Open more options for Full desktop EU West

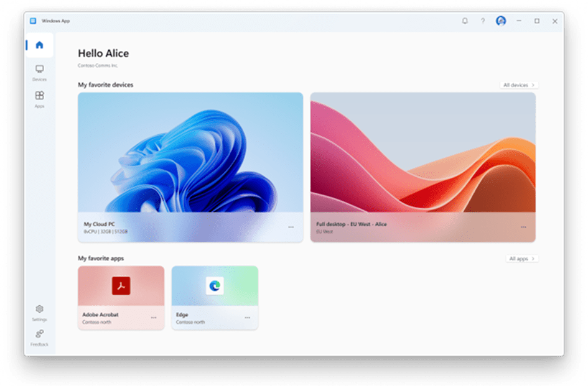coord(523,227)
